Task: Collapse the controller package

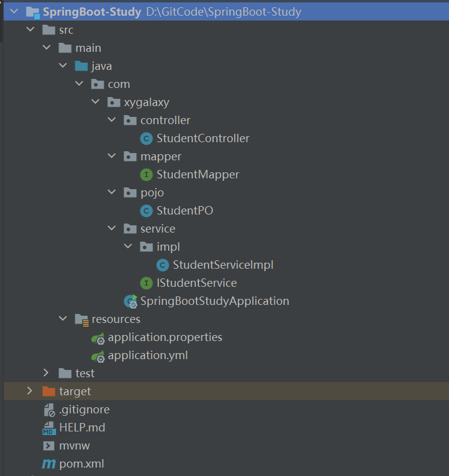Action: coord(111,121)
